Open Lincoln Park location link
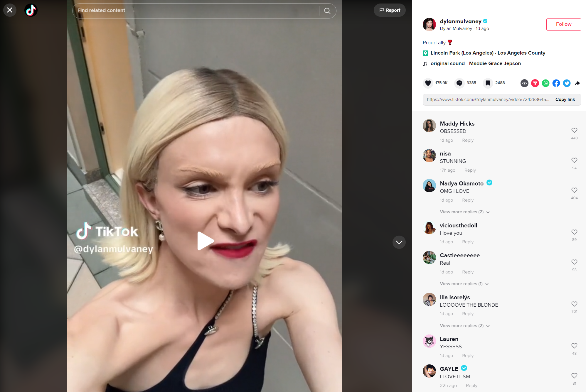586x392 pixels. pyautogui.click(x=488, y=53)
